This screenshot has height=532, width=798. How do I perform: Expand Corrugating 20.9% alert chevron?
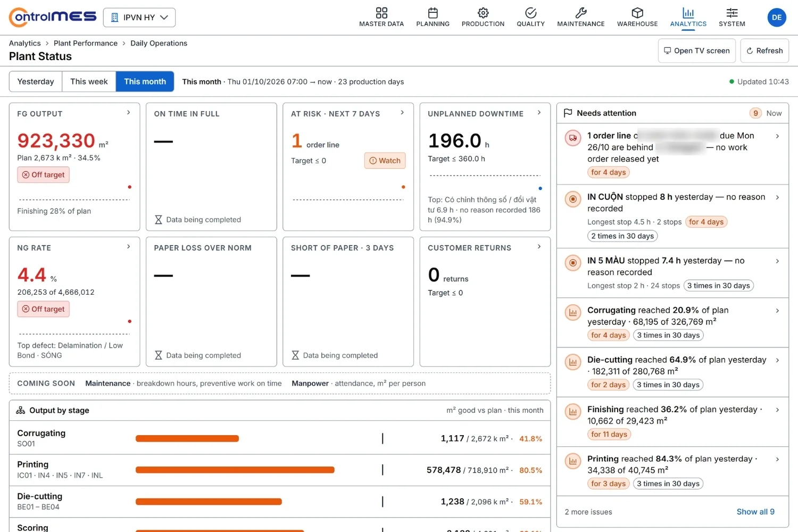pos(777,311)
